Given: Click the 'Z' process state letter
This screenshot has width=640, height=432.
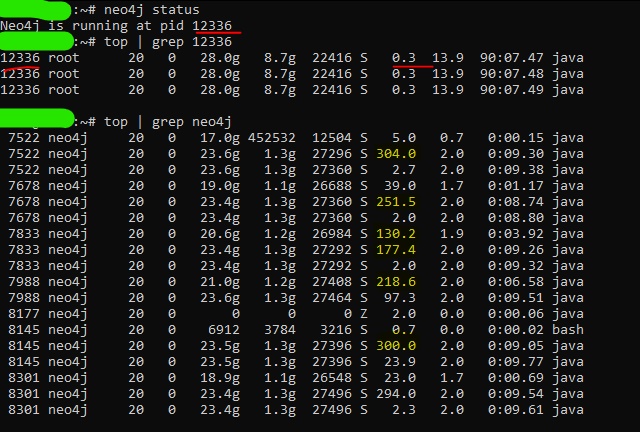Looking at the screenshot, I should pyautogui.click(x=364, y=314).
